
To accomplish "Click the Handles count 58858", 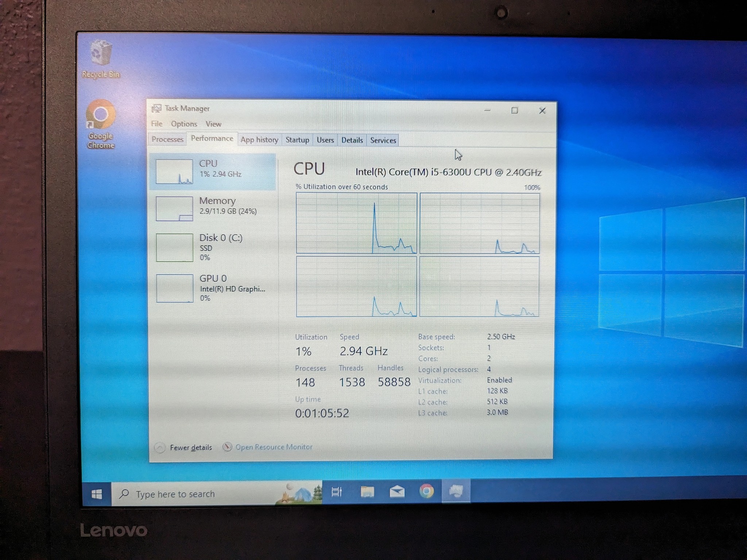I will (394, 382).
